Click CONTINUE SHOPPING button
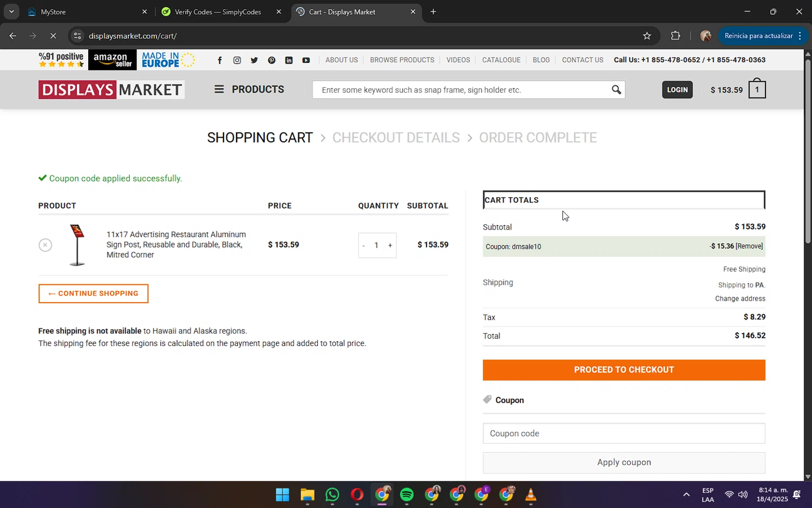This screenshot has height=508, width=812. 94,294
